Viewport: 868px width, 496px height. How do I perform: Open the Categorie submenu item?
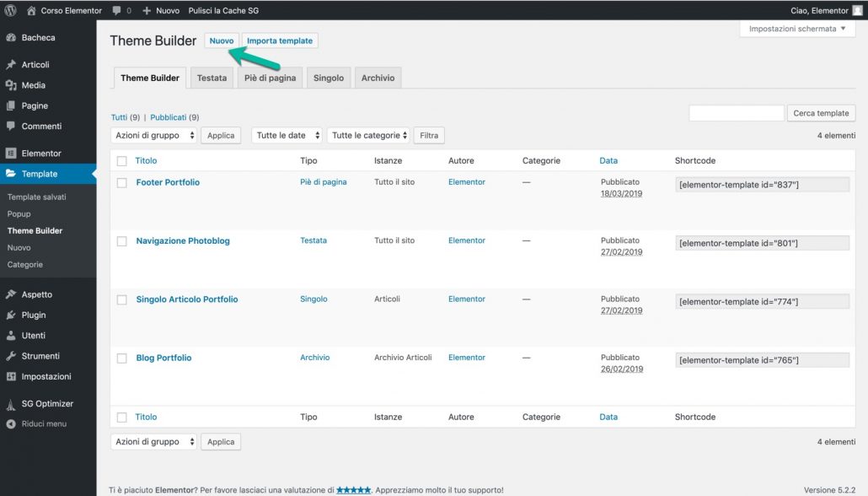click(25, 264)
